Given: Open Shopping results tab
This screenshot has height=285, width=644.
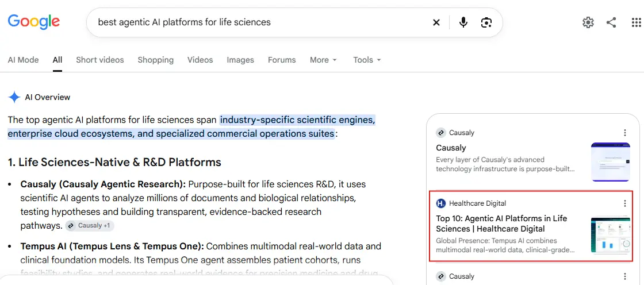Looking at the screenshot, I should click(156, 60).
